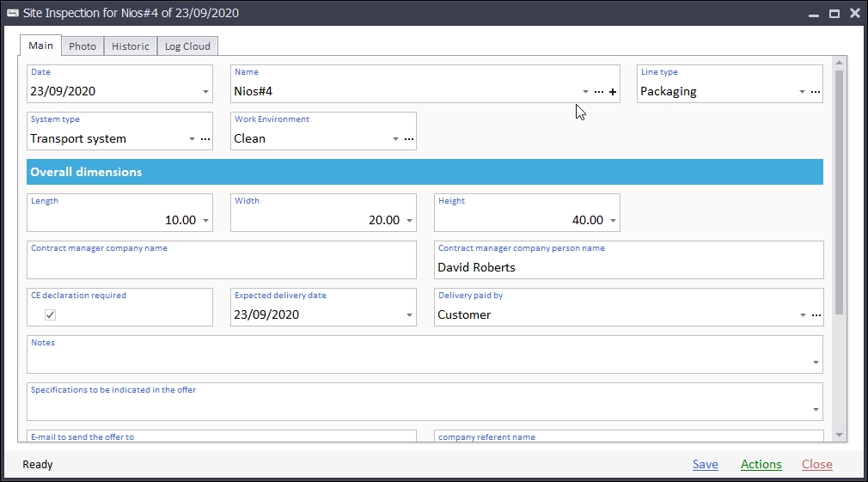Click the Save link
This screenshot has height=482, width=868.
(705, 465)
